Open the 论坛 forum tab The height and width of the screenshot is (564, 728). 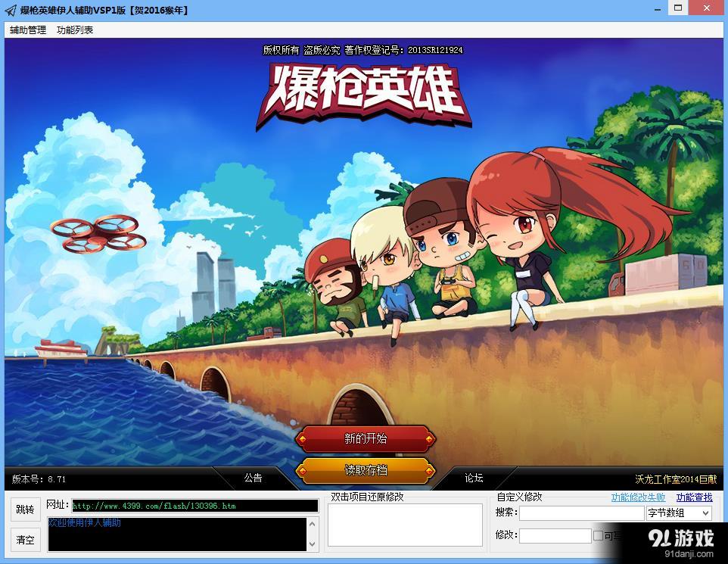coord(474,478)
